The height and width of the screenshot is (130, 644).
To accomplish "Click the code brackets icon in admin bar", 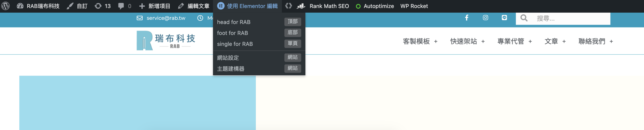I will pos(289,6).
